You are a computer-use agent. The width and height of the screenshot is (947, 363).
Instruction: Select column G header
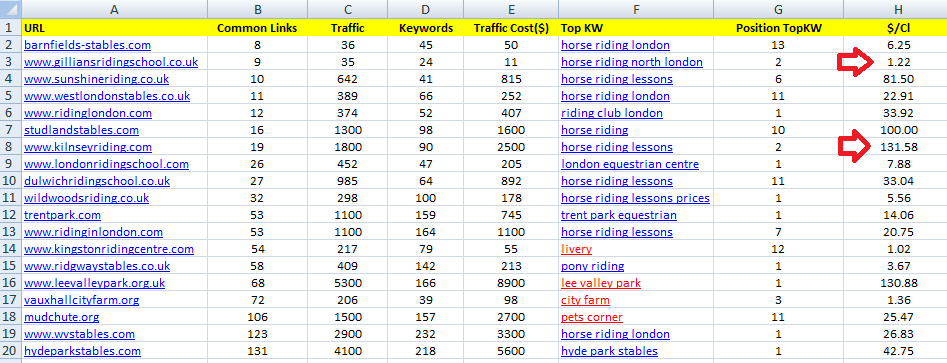click(x=778, y=9)
